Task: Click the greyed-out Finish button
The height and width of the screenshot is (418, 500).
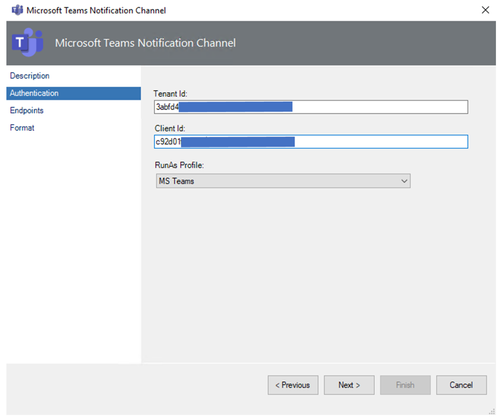Action: click(x=405, y=385)
